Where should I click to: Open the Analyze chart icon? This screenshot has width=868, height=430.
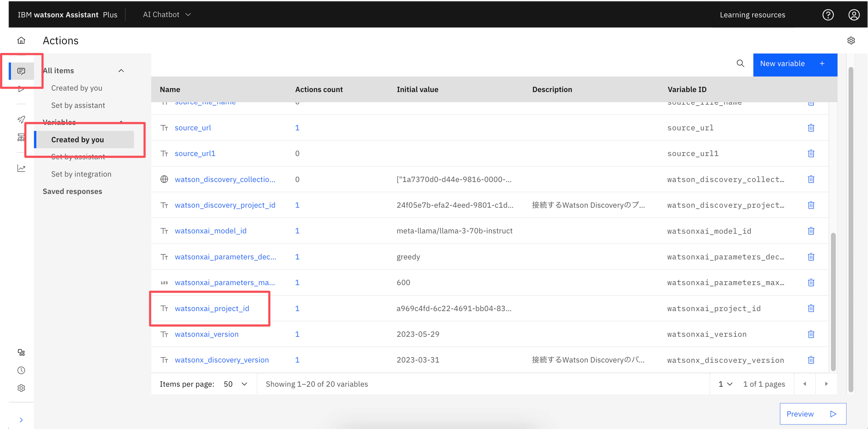pyautogui.click(x=21, y=168)
